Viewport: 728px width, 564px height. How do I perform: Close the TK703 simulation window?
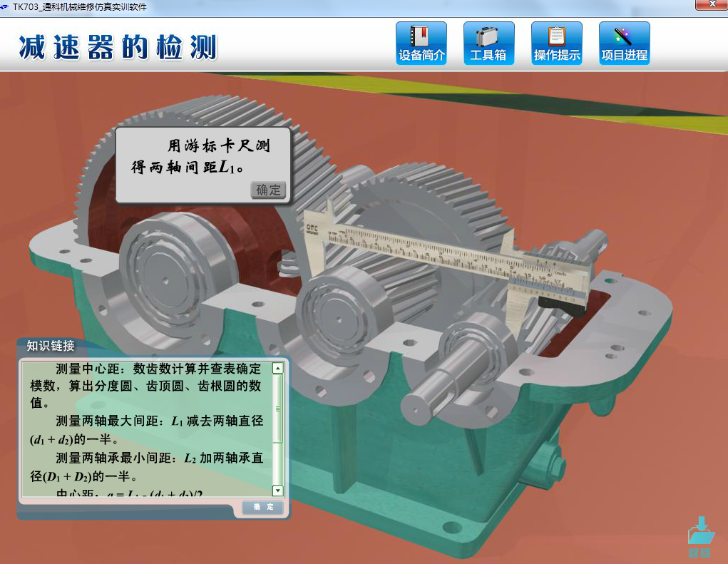[710, 5]
